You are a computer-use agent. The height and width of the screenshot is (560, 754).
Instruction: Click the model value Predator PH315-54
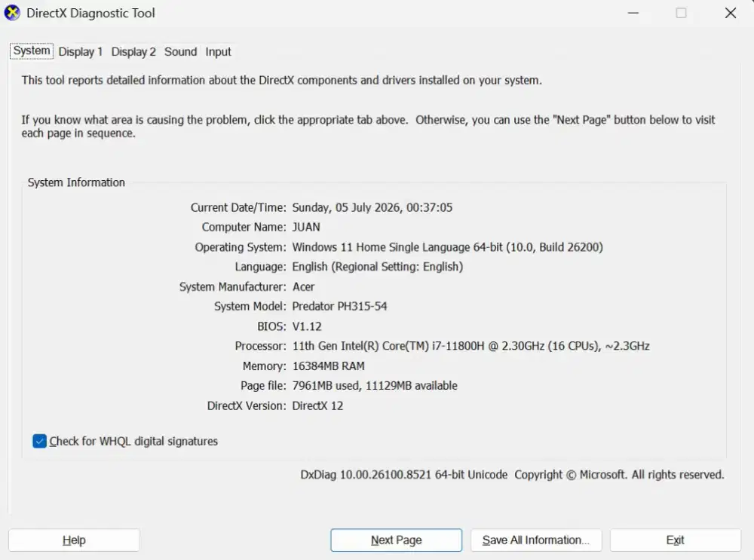coord(339,306)
